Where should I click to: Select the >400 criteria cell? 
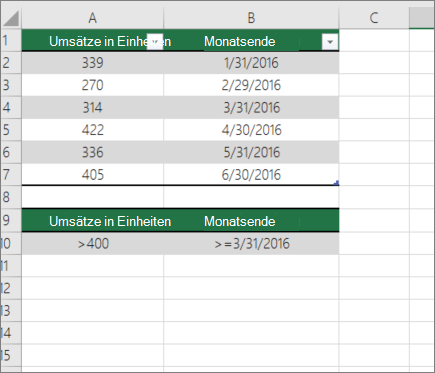click(x=93, y=244)
